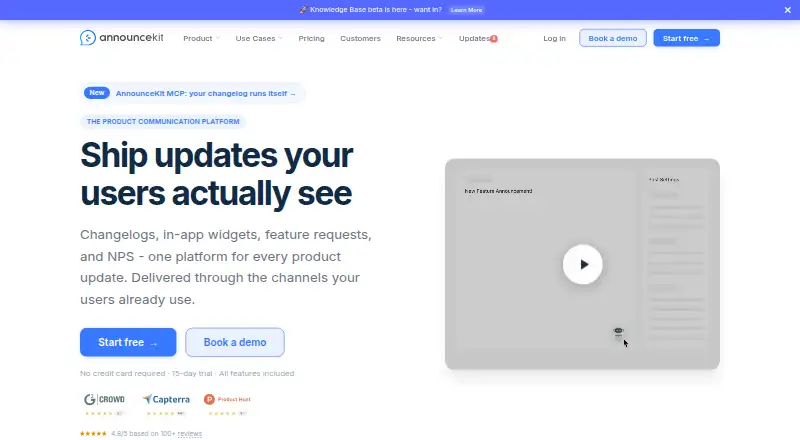Click the video preview thumbnail area
800x440 pixels.
tap(582, 264)
